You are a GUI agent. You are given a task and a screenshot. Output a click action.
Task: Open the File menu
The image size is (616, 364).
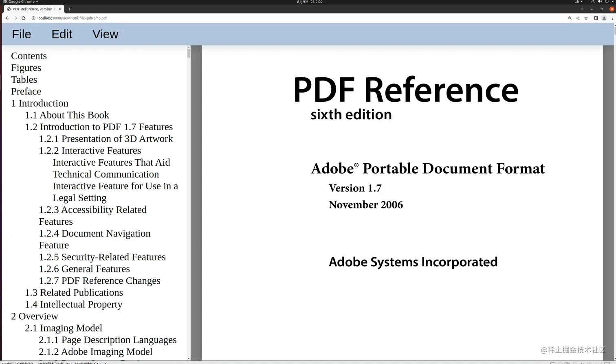[22, 34]
